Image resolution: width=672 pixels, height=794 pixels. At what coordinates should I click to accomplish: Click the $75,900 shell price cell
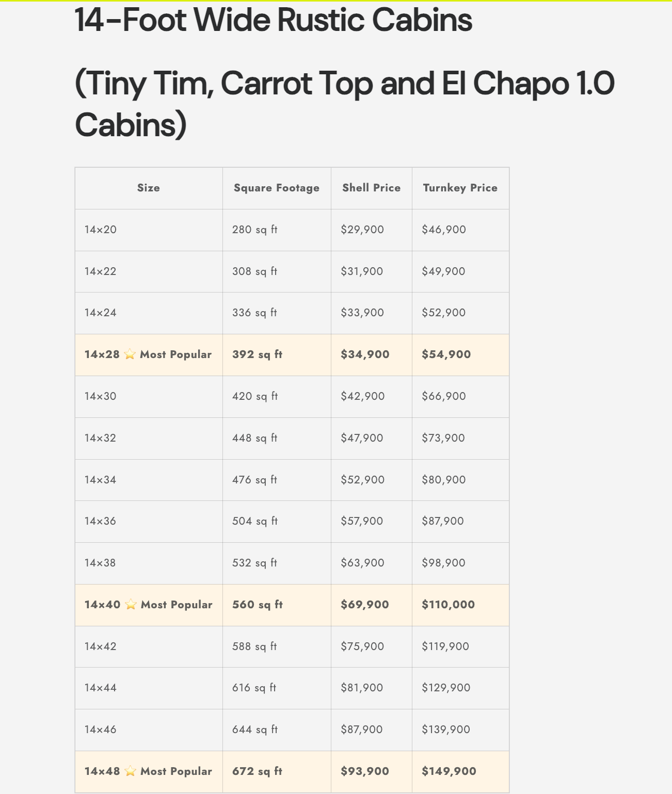coord(362,646)
